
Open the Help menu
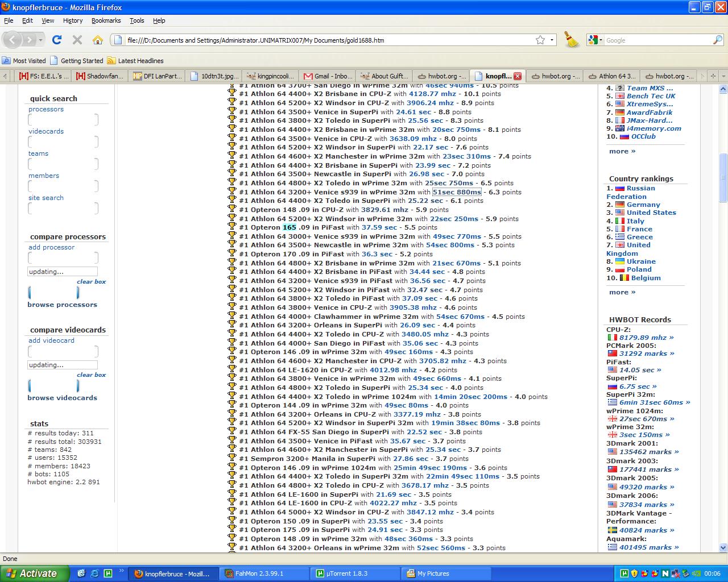point(159,20)
